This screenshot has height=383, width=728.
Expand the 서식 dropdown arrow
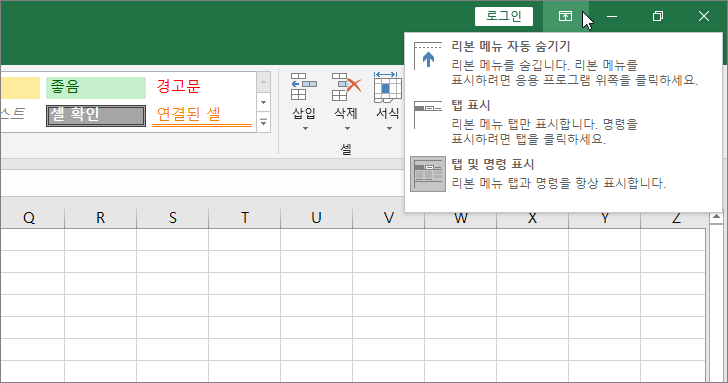click(x=389, y=129)
